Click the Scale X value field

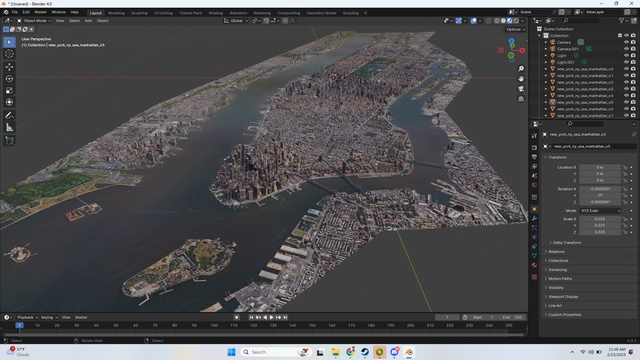click(x=600, y=219)
